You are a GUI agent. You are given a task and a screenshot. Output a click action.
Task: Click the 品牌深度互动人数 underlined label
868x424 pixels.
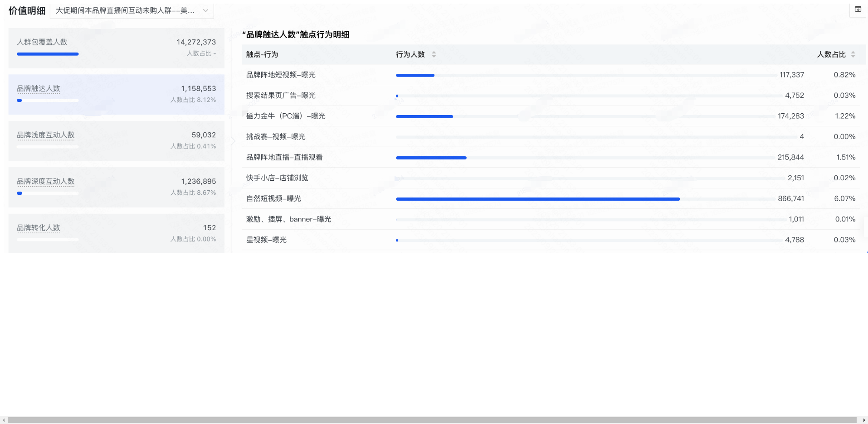pos(46,181)
